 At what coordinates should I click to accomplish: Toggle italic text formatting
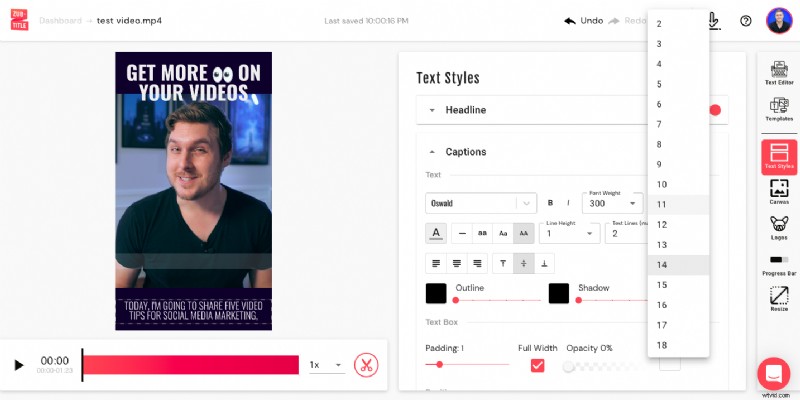[568, 203]
